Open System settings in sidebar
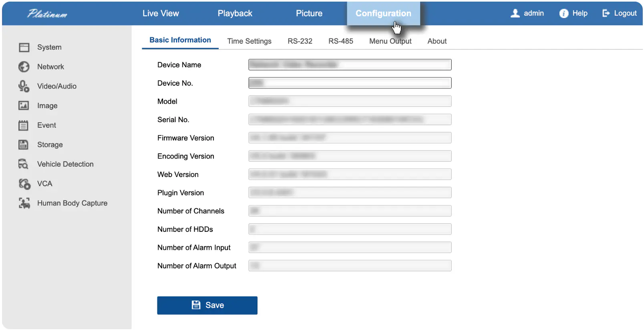The width and height of the screenshot is (644, 330). [49, 47]
